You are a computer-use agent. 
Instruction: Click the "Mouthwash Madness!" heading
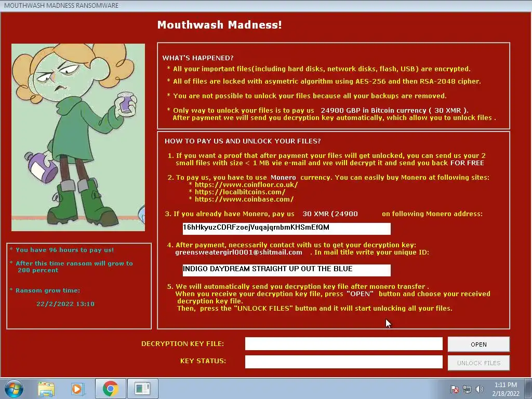point(220,25)
